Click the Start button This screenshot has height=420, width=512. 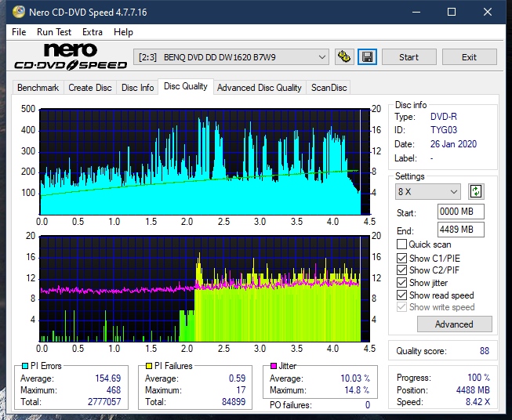(x=409, y=57)
